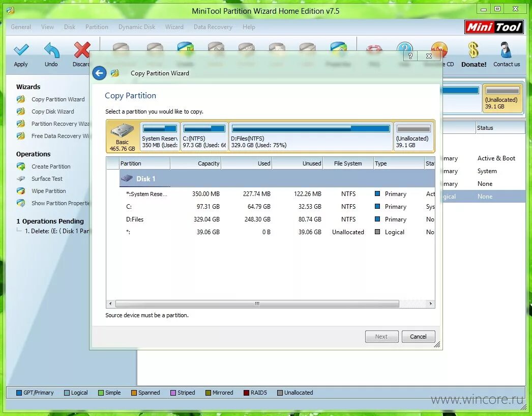
Task: Open the Disk menu
Action: pos(70,27)
